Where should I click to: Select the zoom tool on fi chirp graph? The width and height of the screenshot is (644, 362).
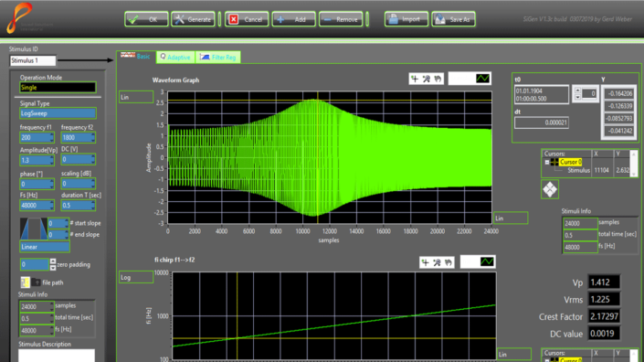click(437, 262)
